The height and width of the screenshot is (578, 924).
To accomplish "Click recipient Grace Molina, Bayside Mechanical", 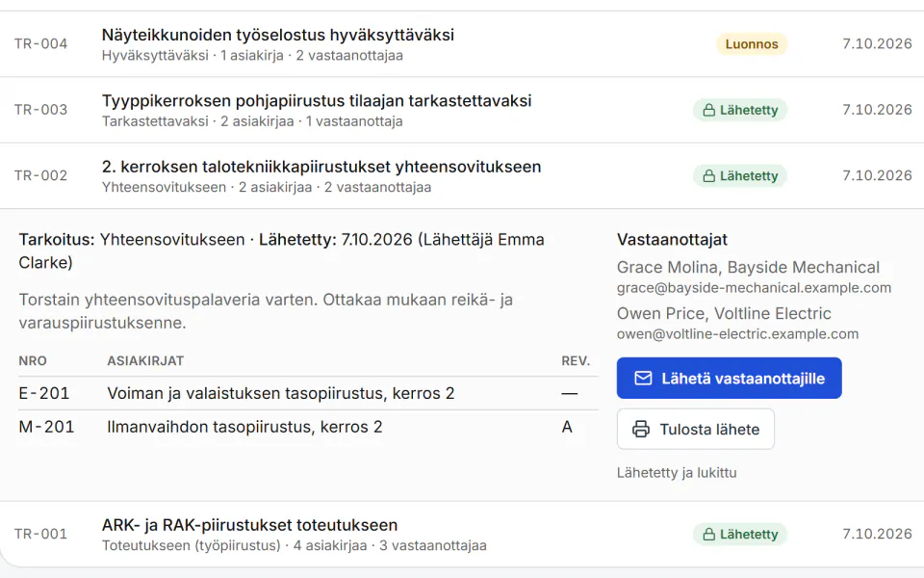I will (x=748, y=267).
